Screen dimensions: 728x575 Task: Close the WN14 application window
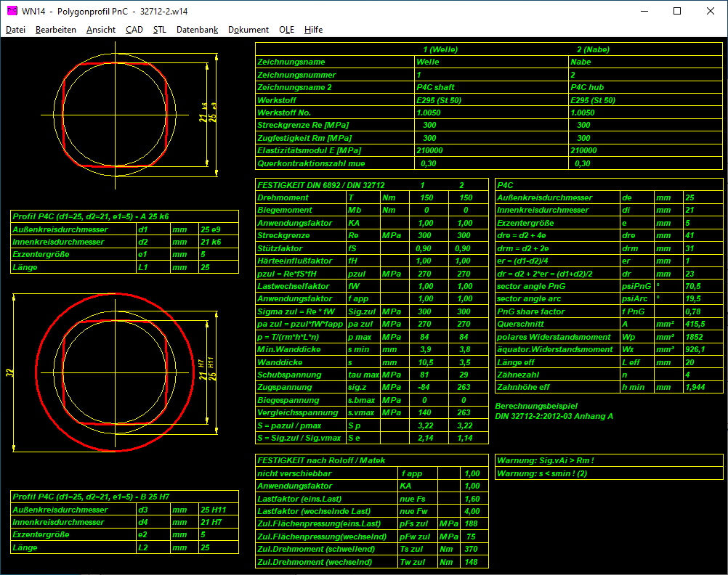pos(711,11)
